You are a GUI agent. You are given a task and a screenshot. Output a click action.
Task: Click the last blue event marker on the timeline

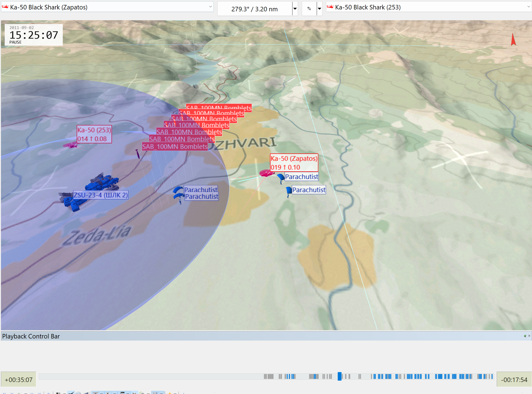(x=492, y=377)
